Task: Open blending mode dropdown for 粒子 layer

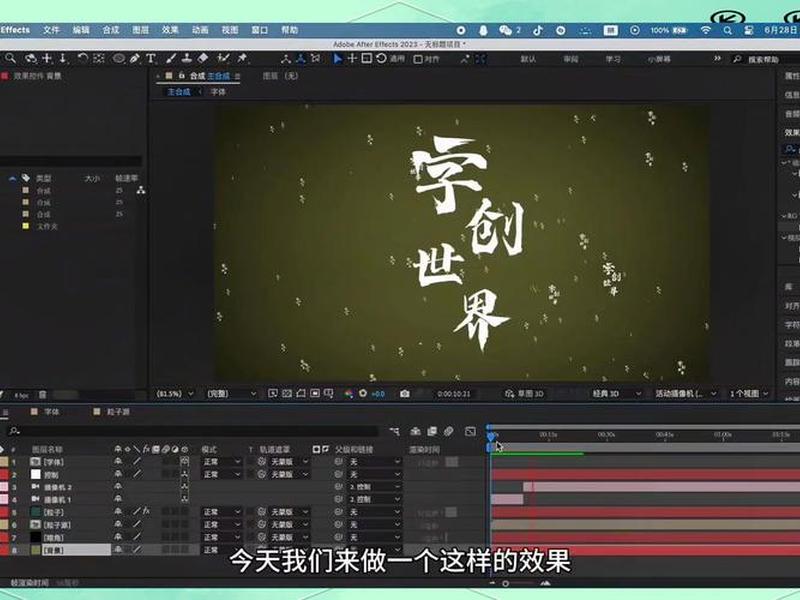Action: (221, 511)
